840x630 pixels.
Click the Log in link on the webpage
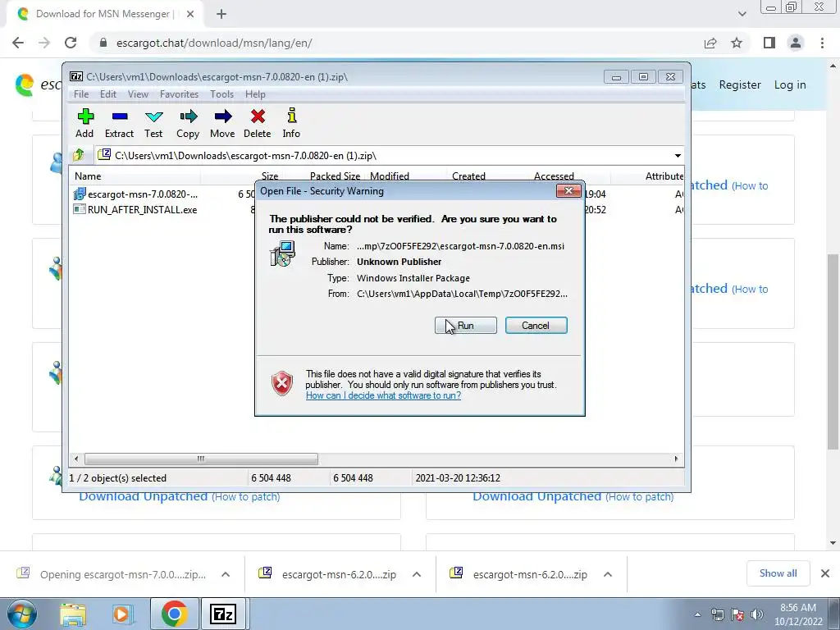coord(790,84)
